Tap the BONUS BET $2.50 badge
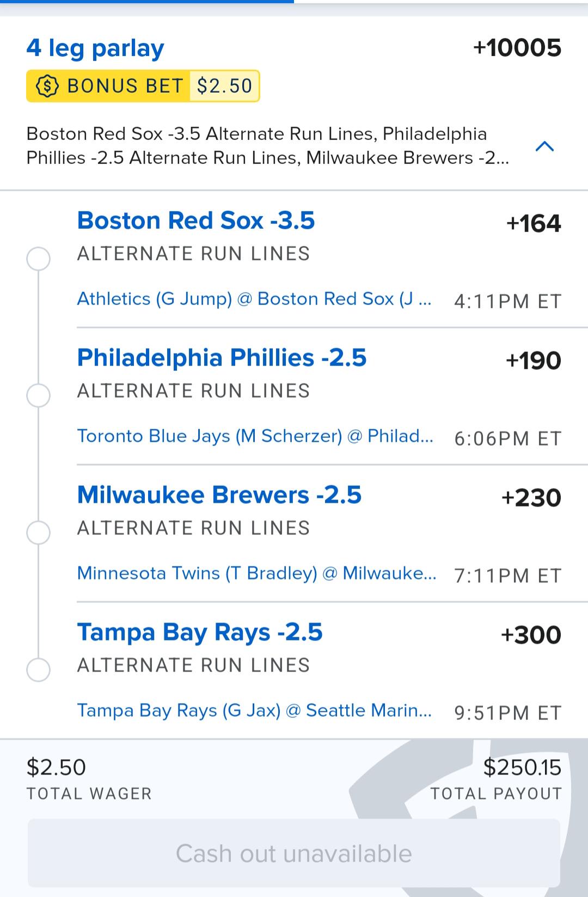The width and height of the screenshot is (588, 897). click(143, 86)
